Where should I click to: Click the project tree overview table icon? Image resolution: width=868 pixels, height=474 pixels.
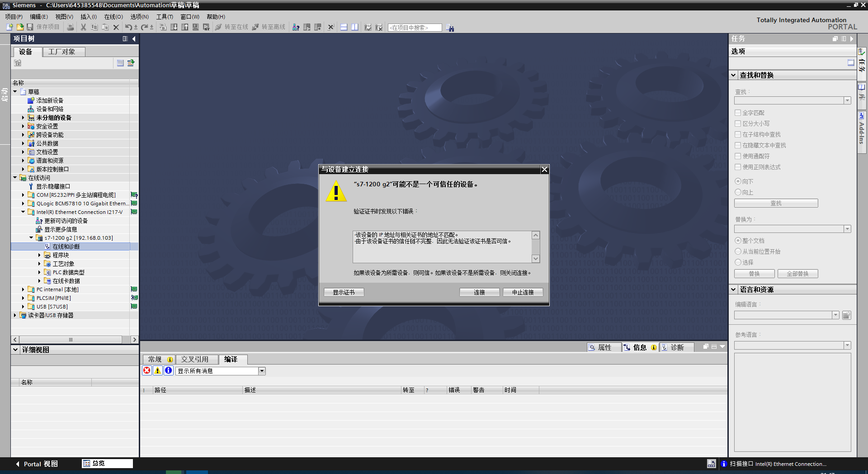120,63
